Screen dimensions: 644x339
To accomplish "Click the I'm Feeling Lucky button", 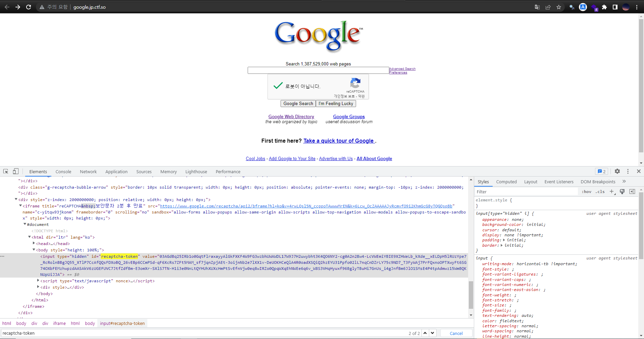I will tap(336, 103).
